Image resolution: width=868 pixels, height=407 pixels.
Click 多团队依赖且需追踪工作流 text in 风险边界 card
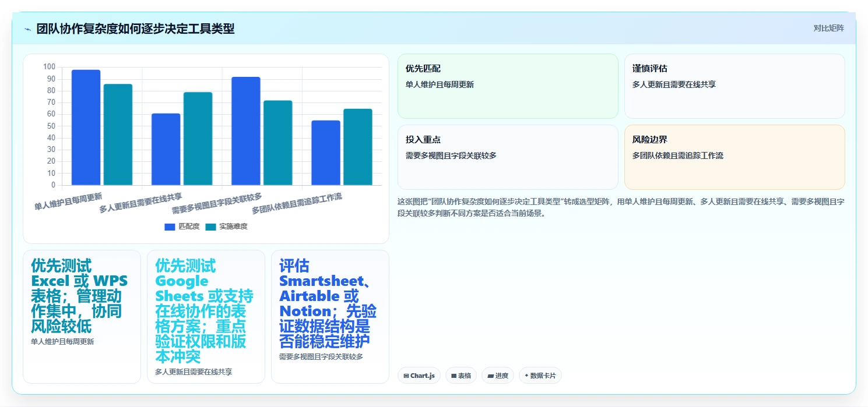[678, 155]
